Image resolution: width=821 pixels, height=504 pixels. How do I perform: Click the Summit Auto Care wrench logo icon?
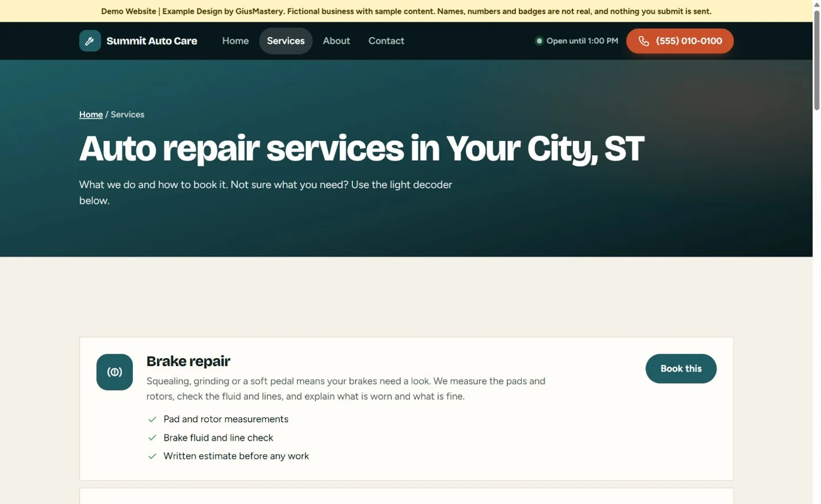[90, 41]
